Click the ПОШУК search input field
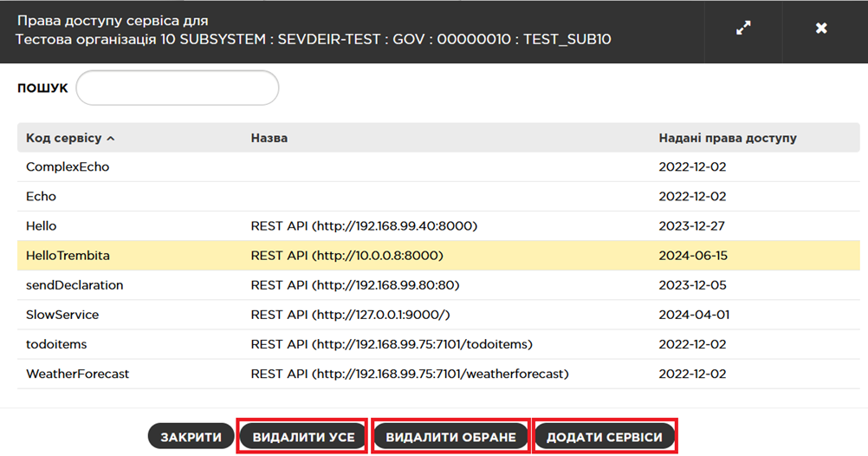This screenshot has width=868, height=456. [x=178, y=88]
